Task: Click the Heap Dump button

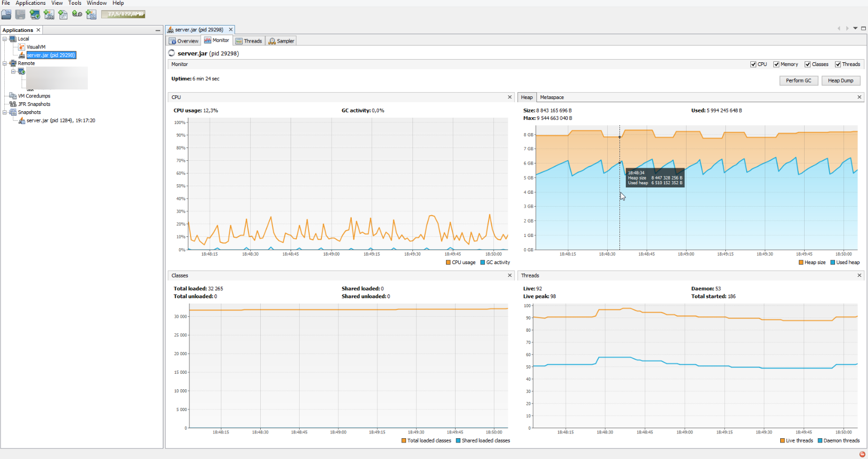Action: pyautogui.click(x=840, y=80)
